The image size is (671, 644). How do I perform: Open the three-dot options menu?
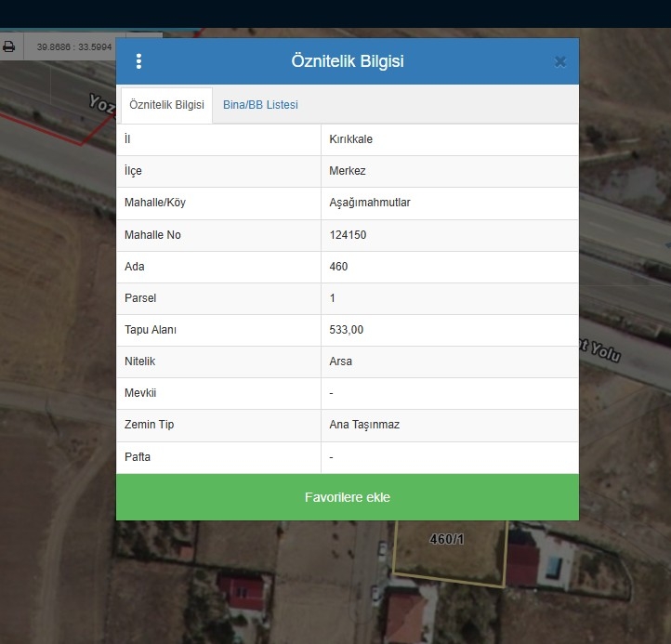tap(138, 61)
